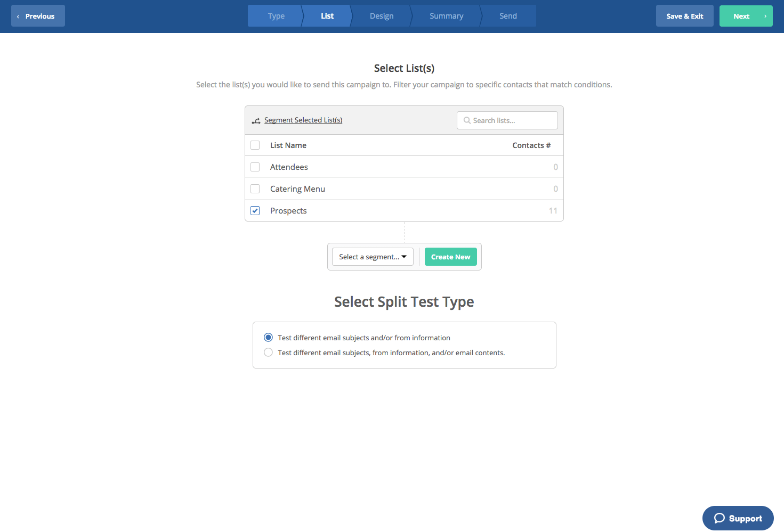This screenshot has height=532, width=784.
Task: Click the Catering Menu list name
Action: click(x=297, y=189)
